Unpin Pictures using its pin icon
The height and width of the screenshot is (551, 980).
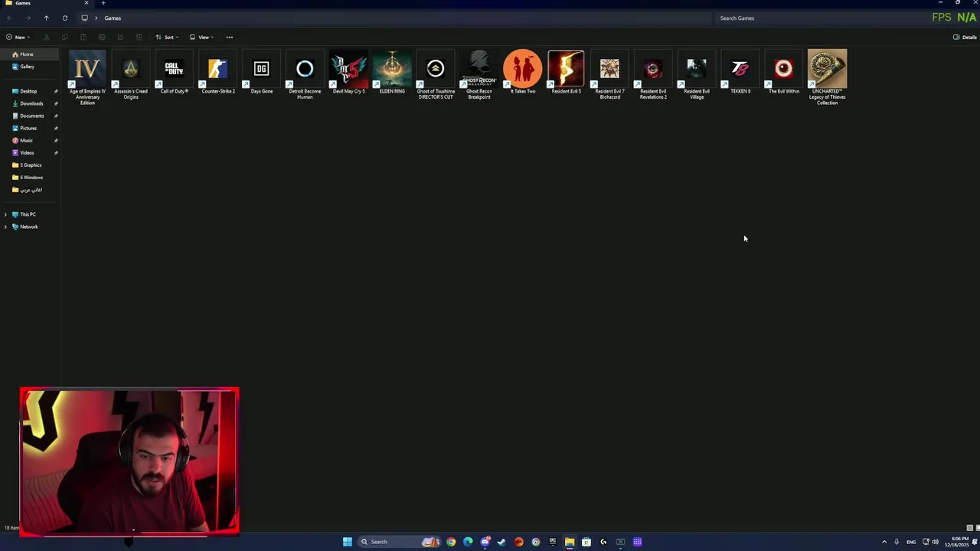click(56, 128)
